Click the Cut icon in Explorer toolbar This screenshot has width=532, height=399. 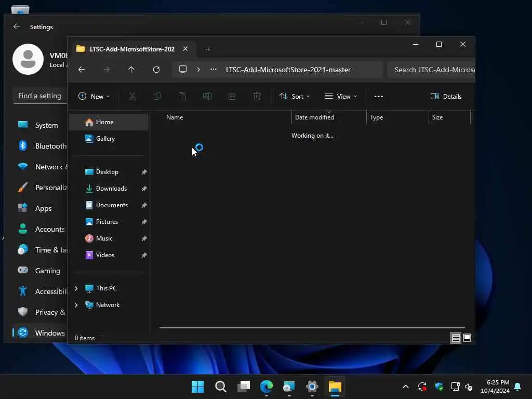point(132,96)
